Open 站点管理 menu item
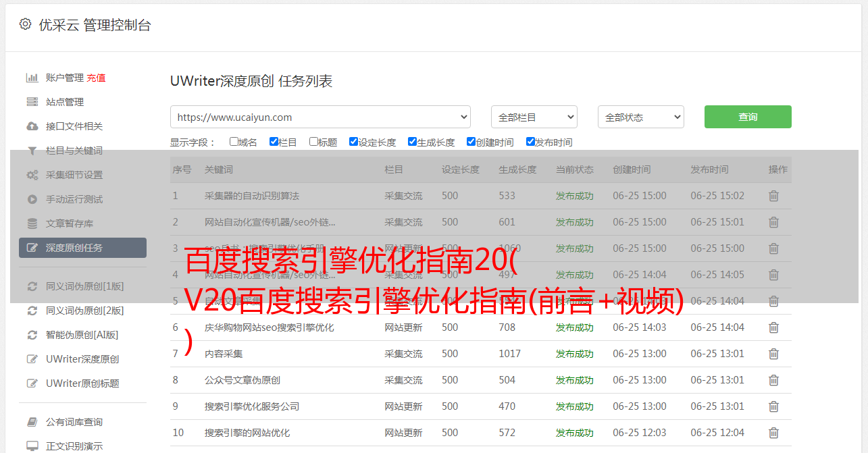868x453 pixels. click(x=65, y=102)
